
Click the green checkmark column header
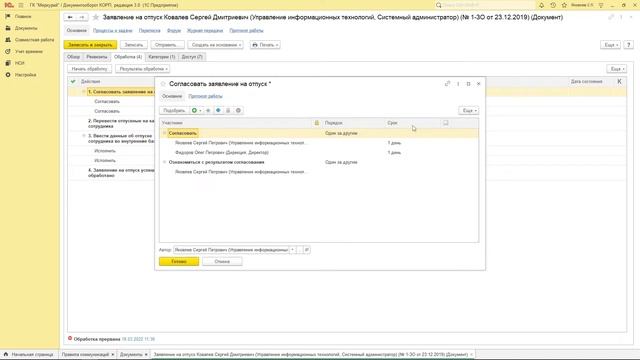(73, 82)
